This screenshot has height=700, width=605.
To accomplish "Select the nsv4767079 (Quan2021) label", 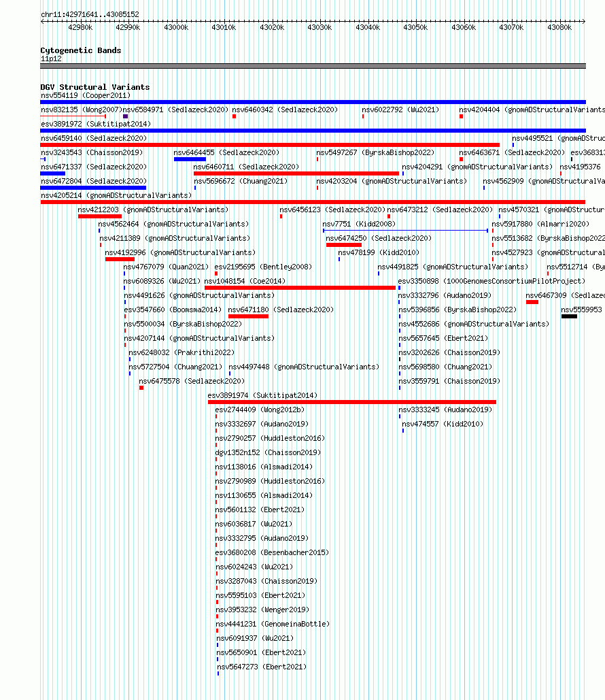I will click(166, 267).
